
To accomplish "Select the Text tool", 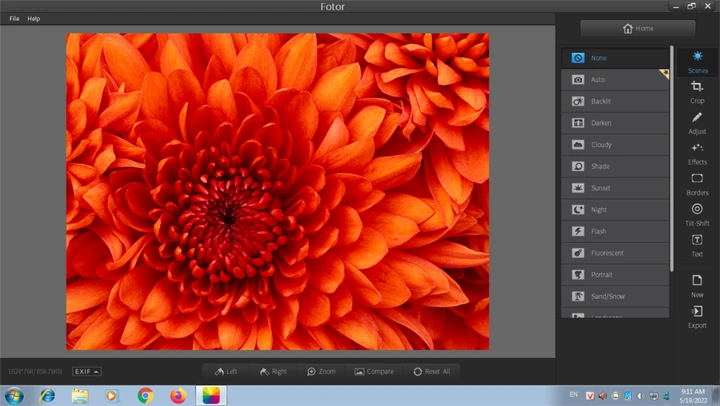I will click(697, 246).
